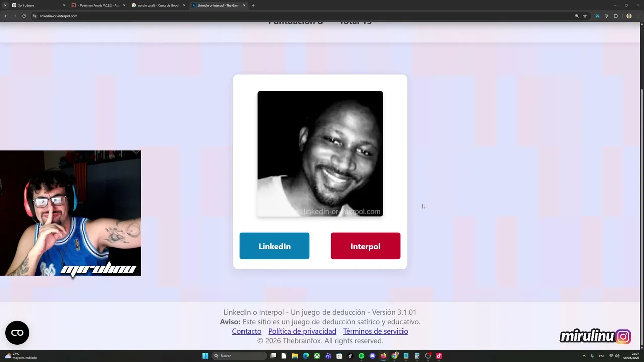Bookmark this page with the star

click(585, 16)
